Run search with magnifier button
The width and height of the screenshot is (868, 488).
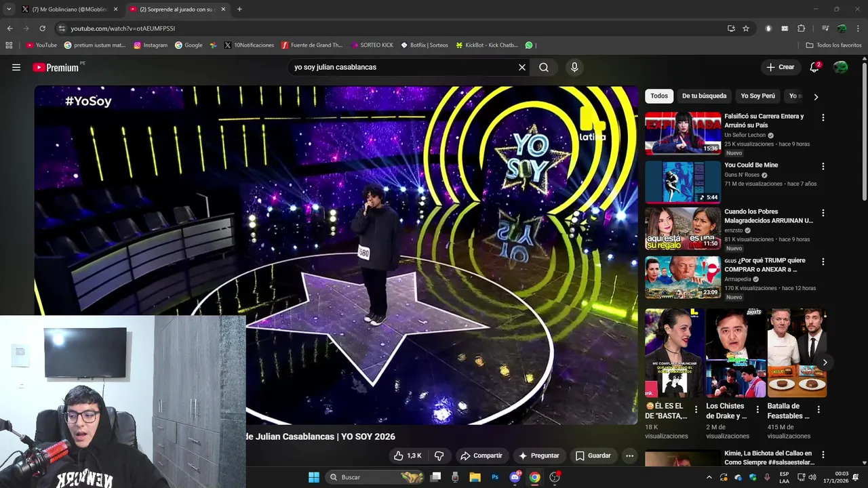tap(544, 67)
